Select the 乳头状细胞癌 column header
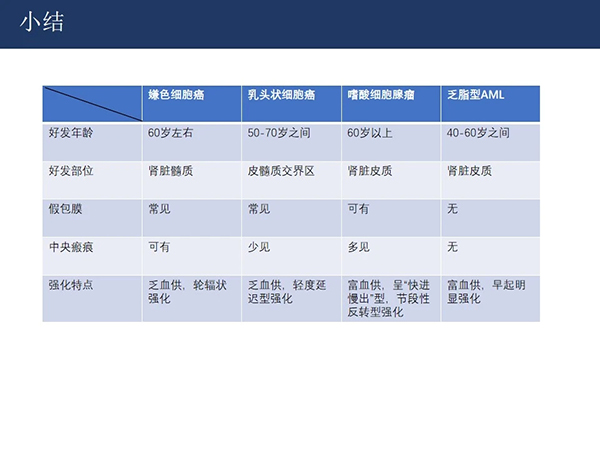The image size is (600, 450). tap(280, 95)
